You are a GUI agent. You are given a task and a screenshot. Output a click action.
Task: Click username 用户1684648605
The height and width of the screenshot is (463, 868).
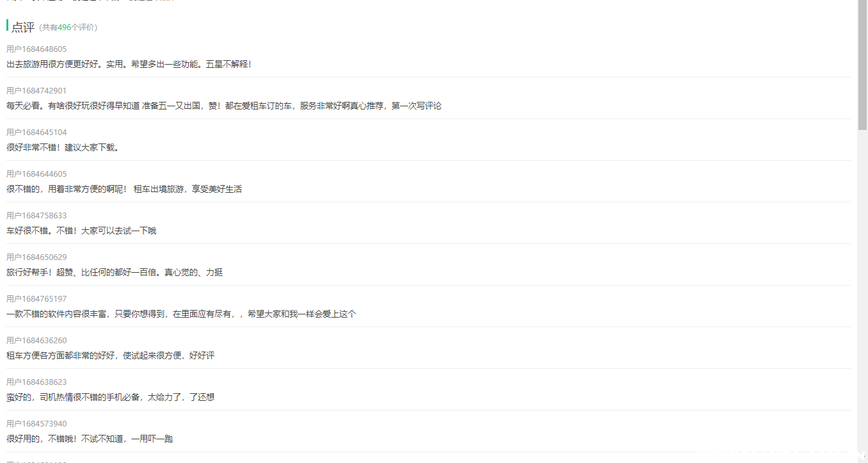click(x=36, y=49)
